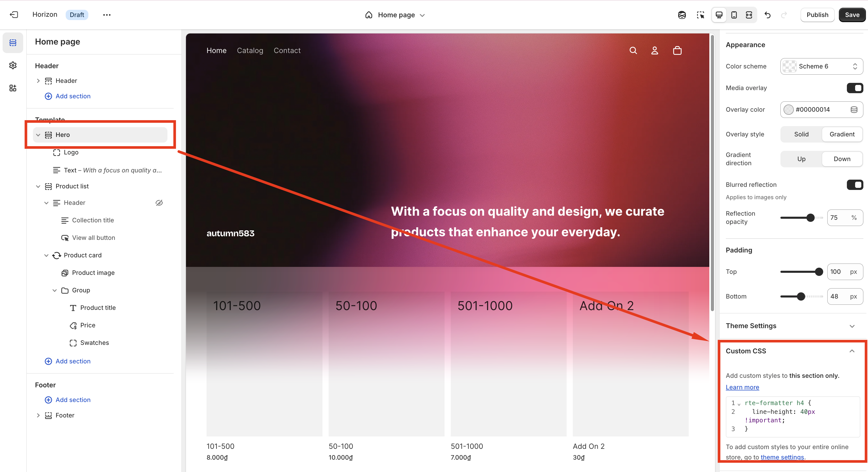Disable the Blurred reflection toggle
The image size is (868, 472).
tap(855, 185)
